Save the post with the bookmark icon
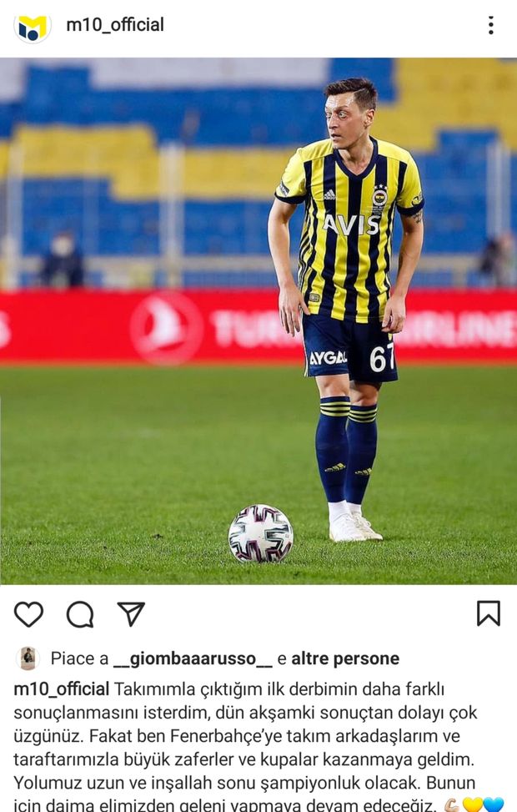Image resolution: width=517 pixels, height=812 pixels. 489,613
